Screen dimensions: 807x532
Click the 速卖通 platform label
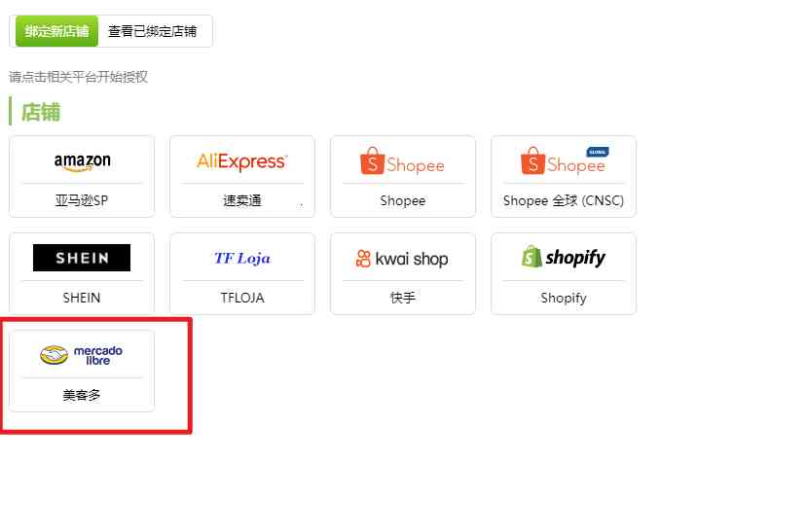[242, 201]
